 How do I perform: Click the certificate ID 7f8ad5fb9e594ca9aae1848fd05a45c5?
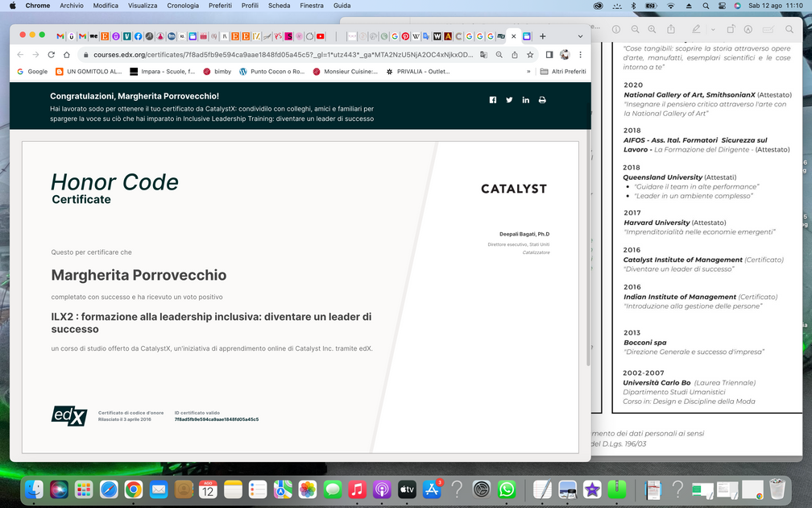217,419
